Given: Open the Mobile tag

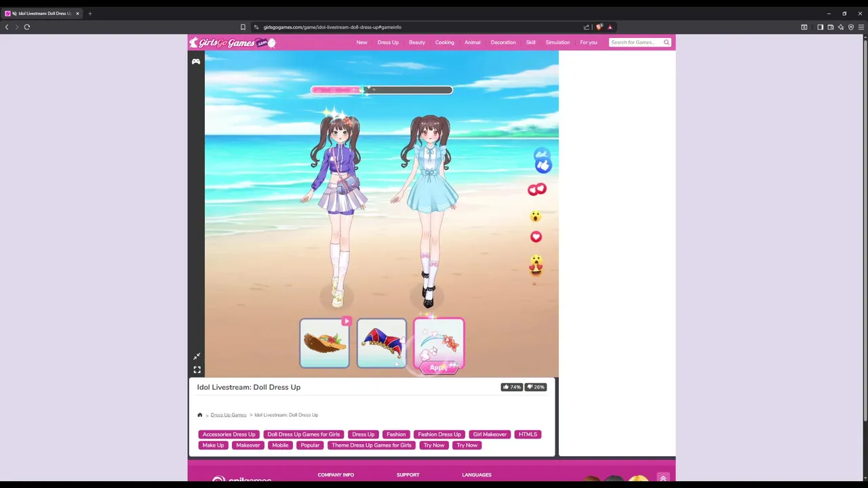Looking at the screenshot, I should coord(280,445).
